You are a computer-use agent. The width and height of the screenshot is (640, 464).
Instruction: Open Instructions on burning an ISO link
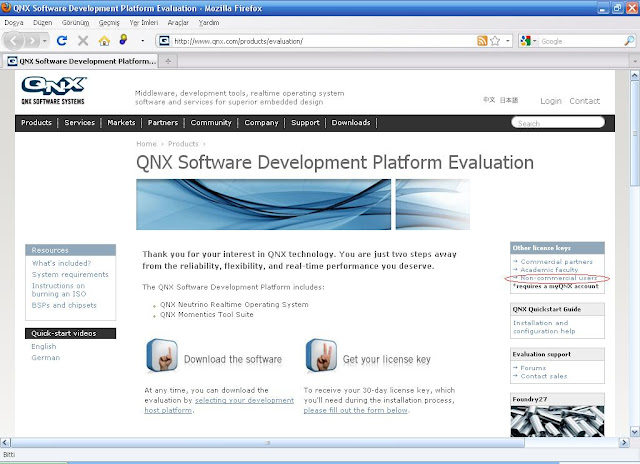pos(59,290)
